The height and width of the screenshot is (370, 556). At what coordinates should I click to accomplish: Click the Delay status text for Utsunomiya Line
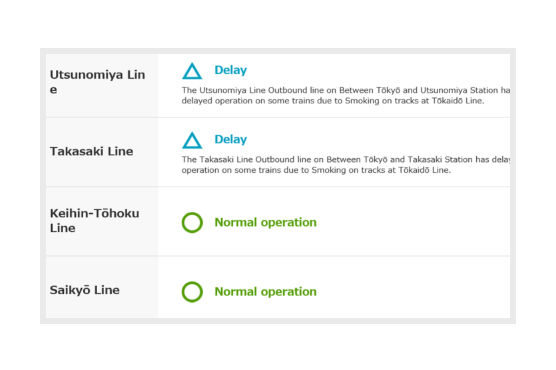click(230, 70)
